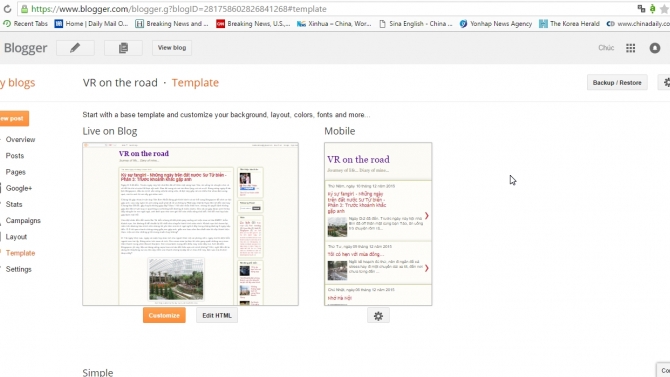Click the translate icon in address bar
670x377 pixels.
click(641, 9)
